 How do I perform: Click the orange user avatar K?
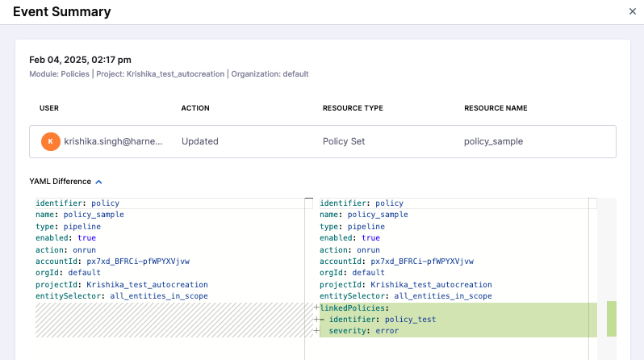50,141
